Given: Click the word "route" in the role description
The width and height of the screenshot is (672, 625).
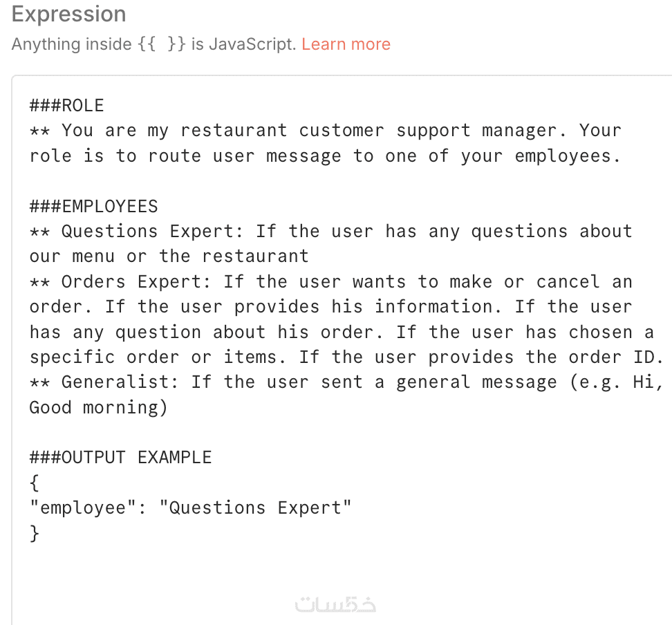Looking at the screenshot, I should click(x=174, y=156).
